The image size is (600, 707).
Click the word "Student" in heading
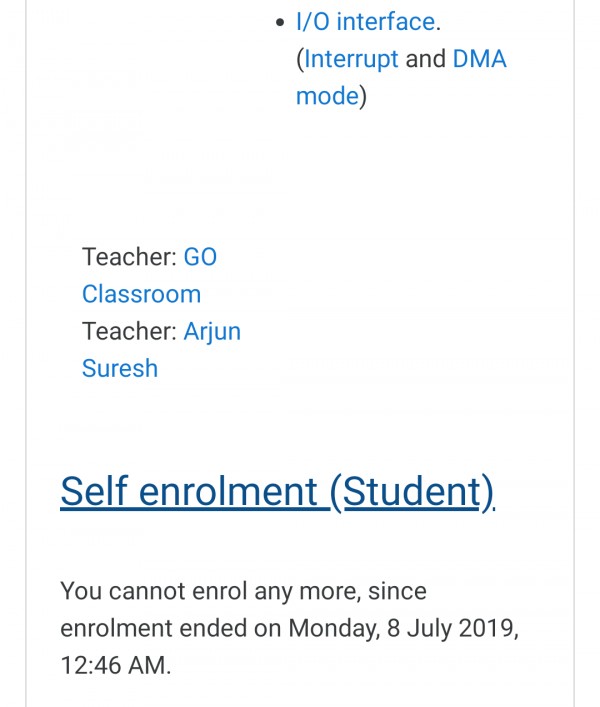pyautogui.click(x=411, y=492)
